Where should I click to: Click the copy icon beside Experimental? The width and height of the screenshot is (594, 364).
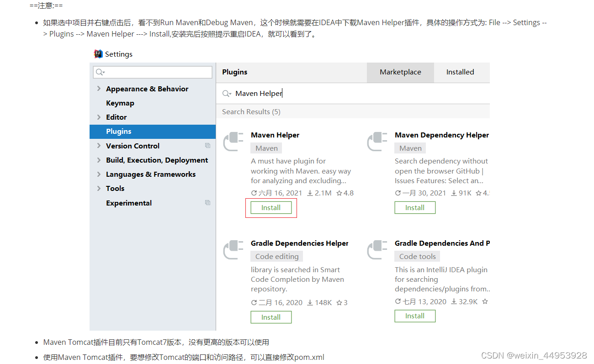point(208,203)
